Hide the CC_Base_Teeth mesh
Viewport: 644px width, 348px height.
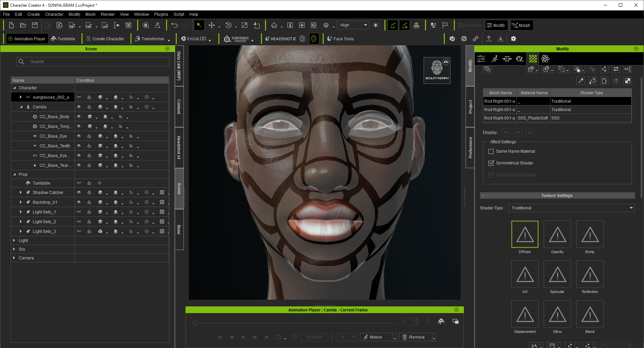coord(79,146)
